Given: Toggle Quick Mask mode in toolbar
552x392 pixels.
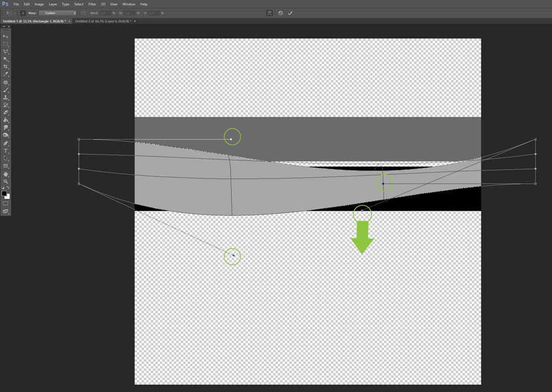Looking at the screenshot, I should [x=6, y=203].
